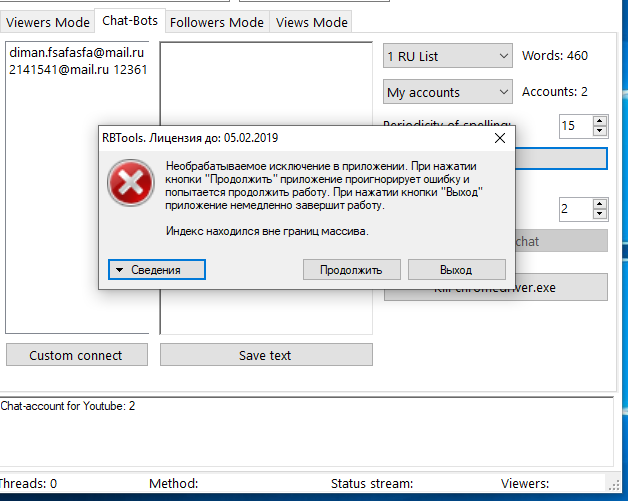Click the Save text button
Viewport: 628px width, 501px height.
click(266, 355)
